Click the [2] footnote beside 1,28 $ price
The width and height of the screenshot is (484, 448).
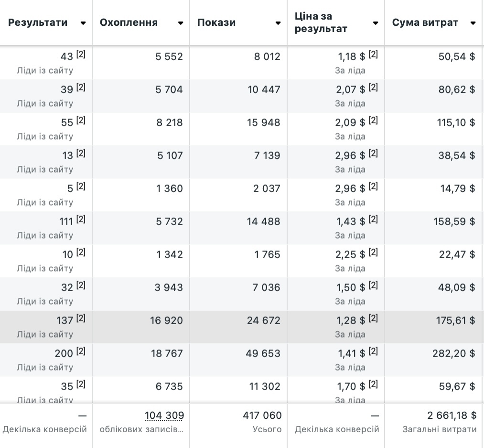point(373,318)
